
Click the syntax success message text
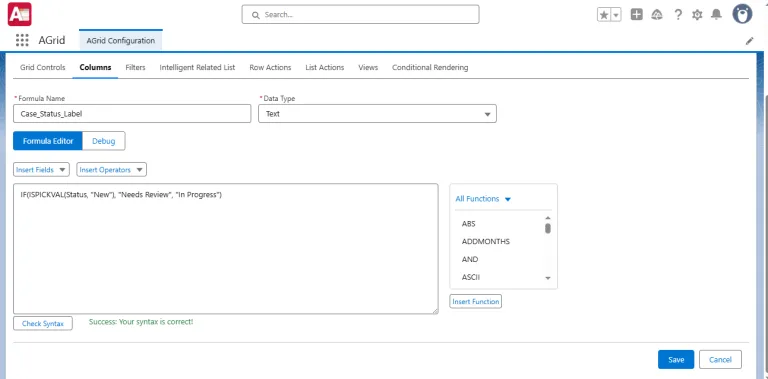(141, 322)
